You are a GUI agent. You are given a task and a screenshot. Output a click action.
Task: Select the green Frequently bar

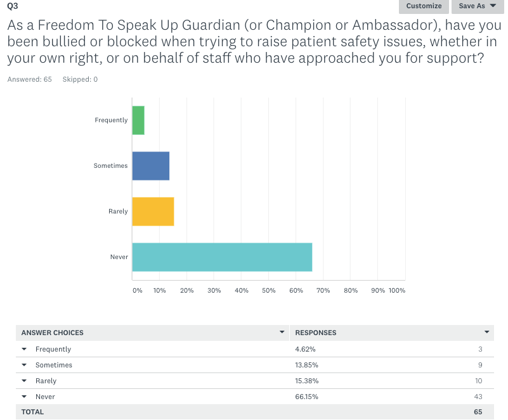(137, 120)
